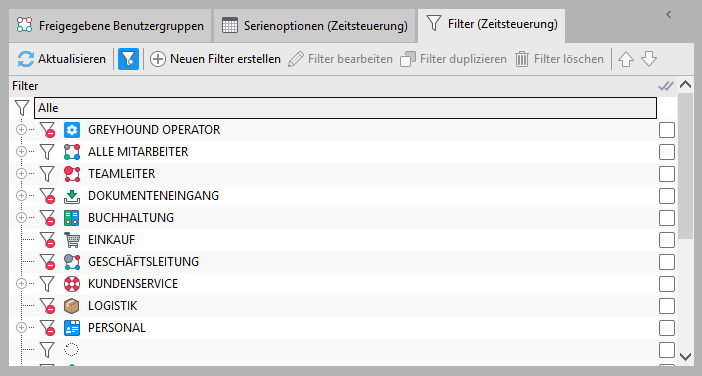Tick the PERSONAL row checkbox

pos(667,328)
